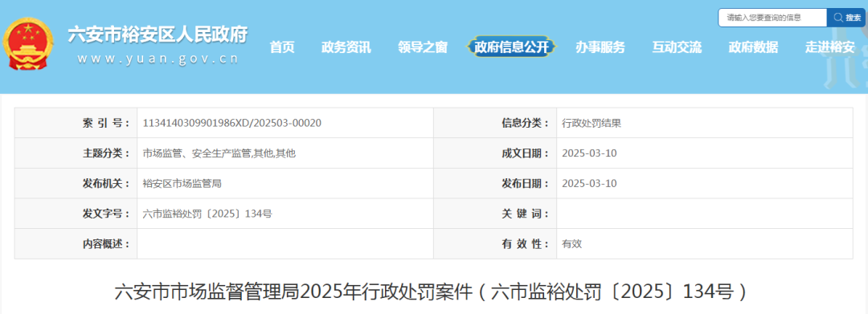Click into the search query input field

point(773,18)
